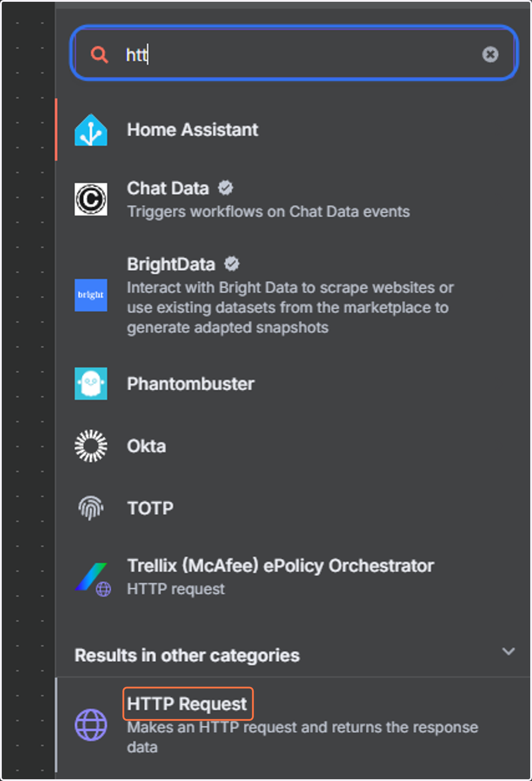
Task: Click the Chat Data logo icon
Action: coord(91,199)
